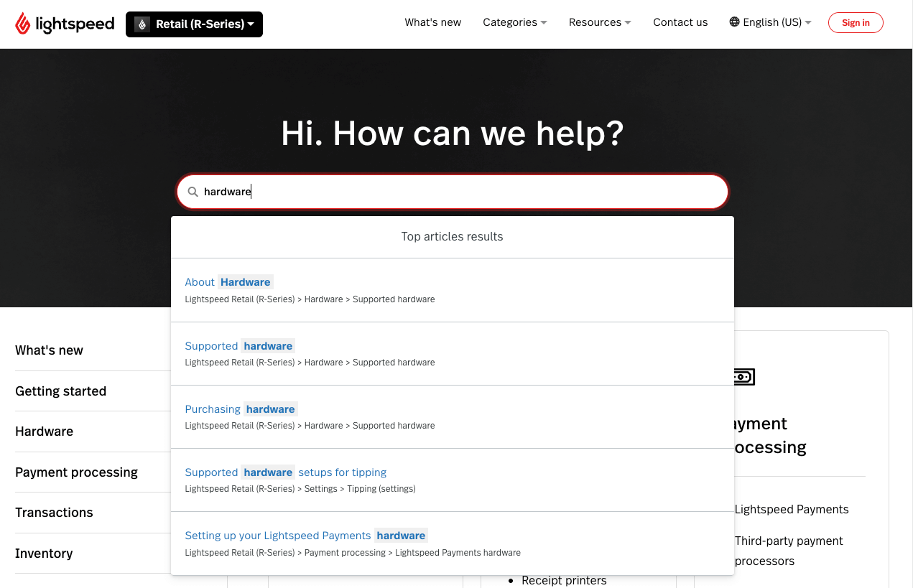Click the payment processing cash icon
The height and width of the screenshot is (588, 913).
point(743,376)
